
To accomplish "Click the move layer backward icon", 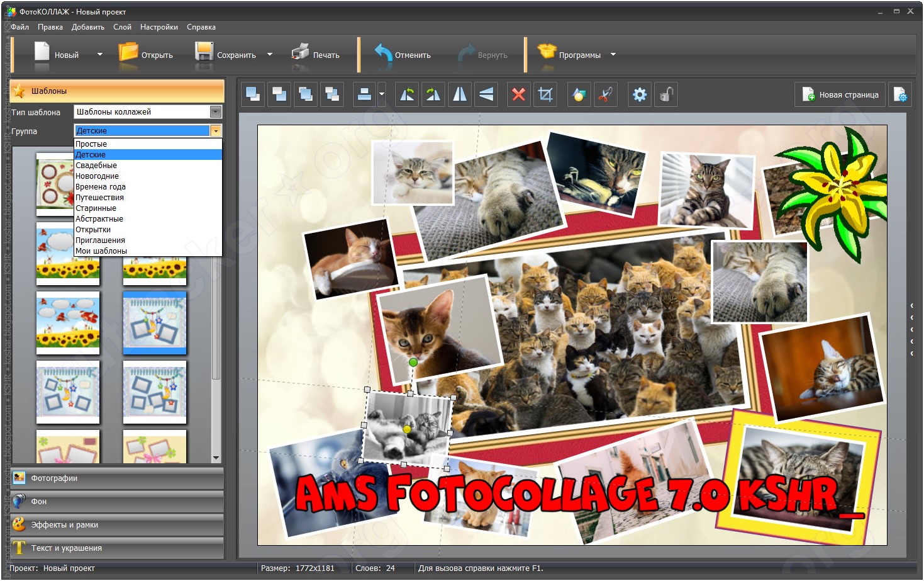I will [332, 94].
